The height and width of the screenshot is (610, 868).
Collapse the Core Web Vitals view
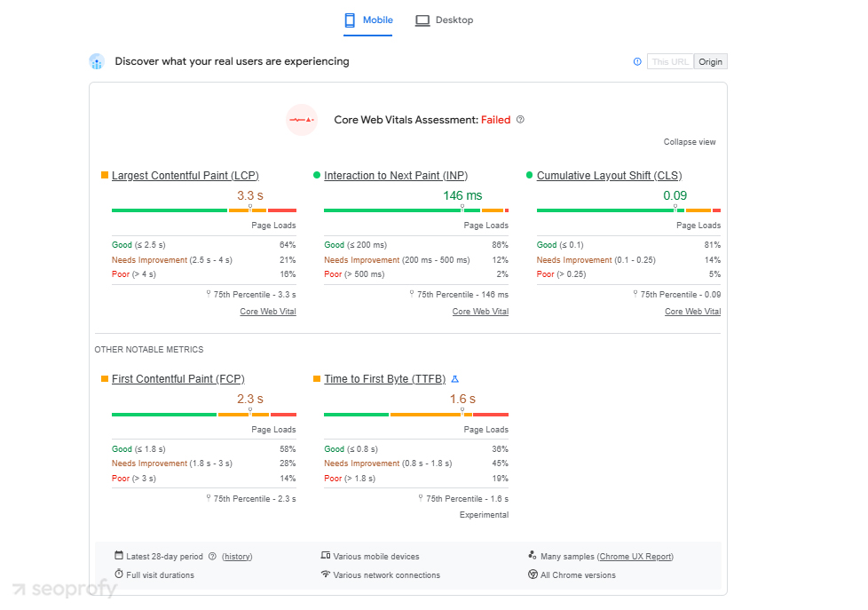point(689,142)
